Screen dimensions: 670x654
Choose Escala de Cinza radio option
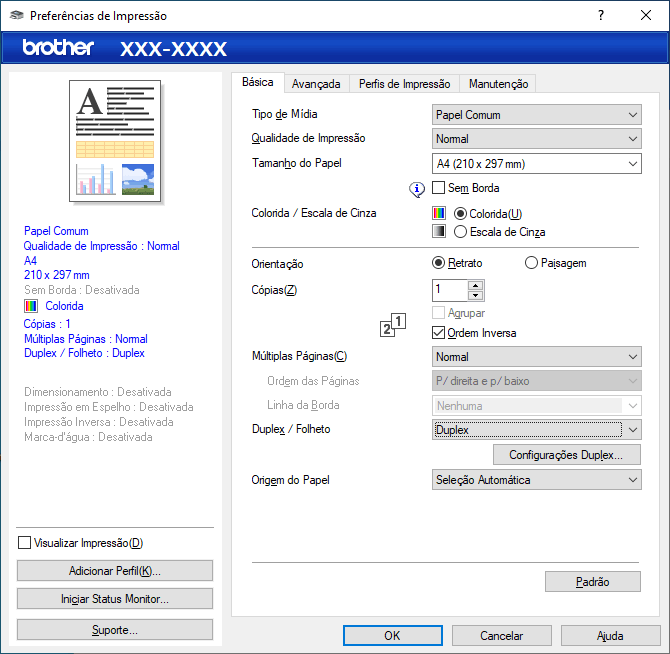[460, 232]
